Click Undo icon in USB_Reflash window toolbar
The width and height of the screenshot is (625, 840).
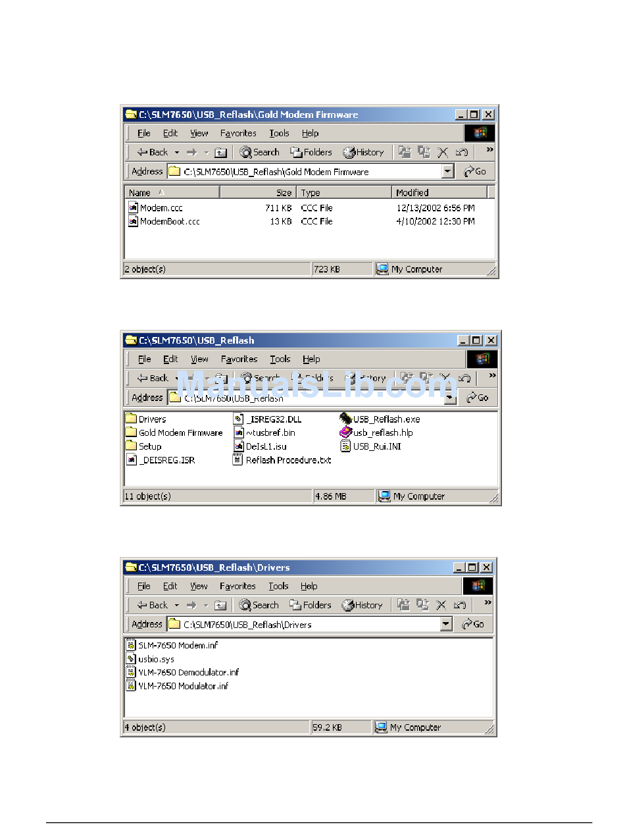(x=464, y=379)
